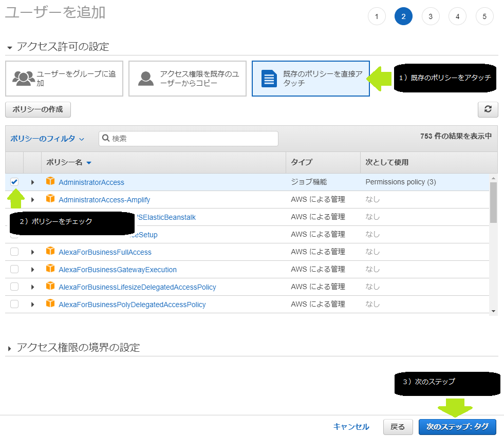Click the magnifier icon in the search box
Screen dimensions: 504x436
tap(106, 138)
